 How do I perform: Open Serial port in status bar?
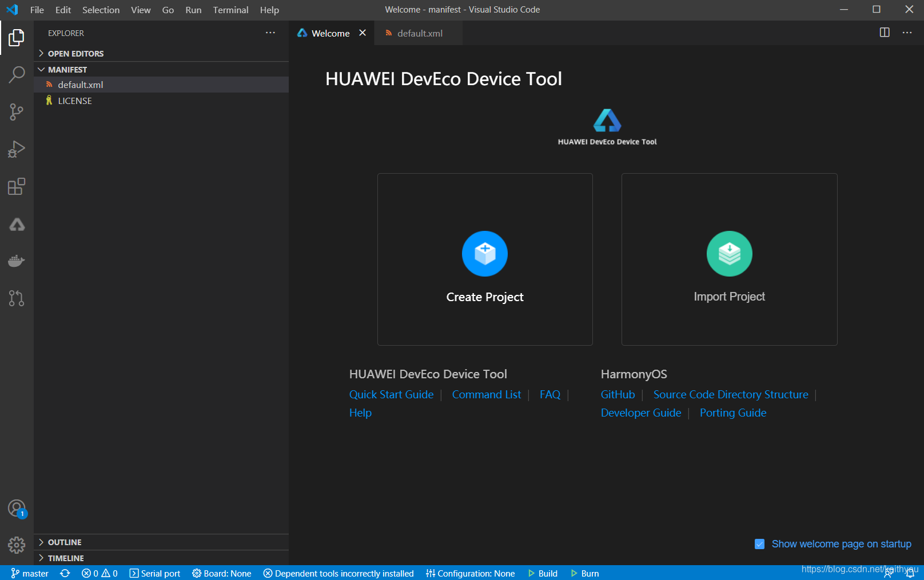point(155,573)
